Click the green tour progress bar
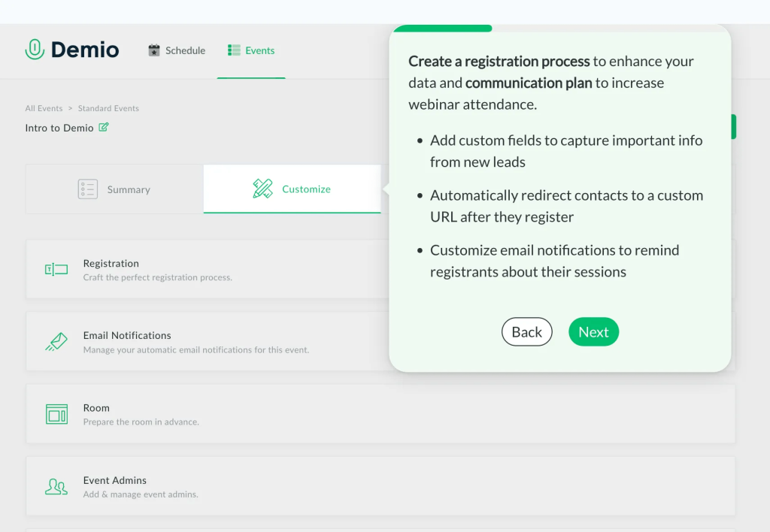The image size is (770, 532). click(443, 28)
